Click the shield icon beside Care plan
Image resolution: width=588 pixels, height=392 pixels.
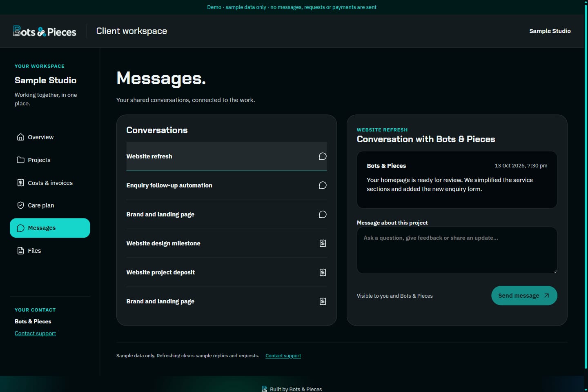(20, 205)
